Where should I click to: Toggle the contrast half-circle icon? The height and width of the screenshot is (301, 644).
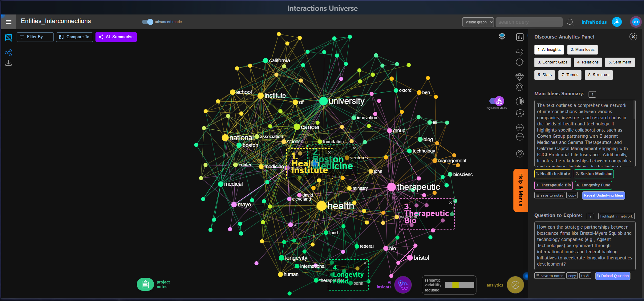point(520,101)
